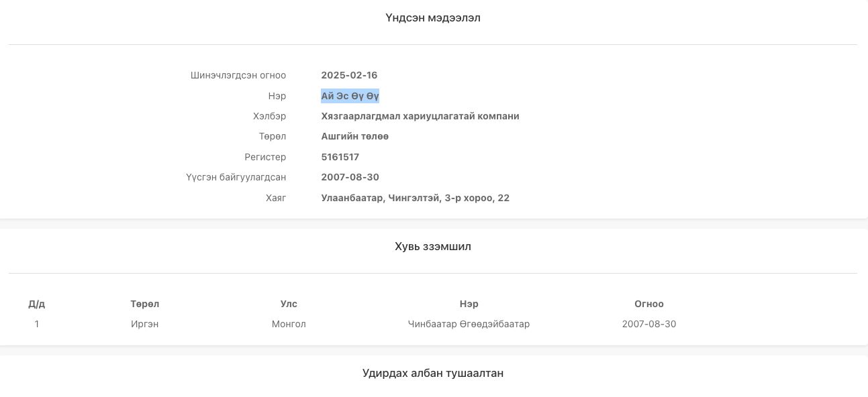Click the shareholder type Иргэн
The height and width of the screenshot is (397, 868).
pos(146,324)
